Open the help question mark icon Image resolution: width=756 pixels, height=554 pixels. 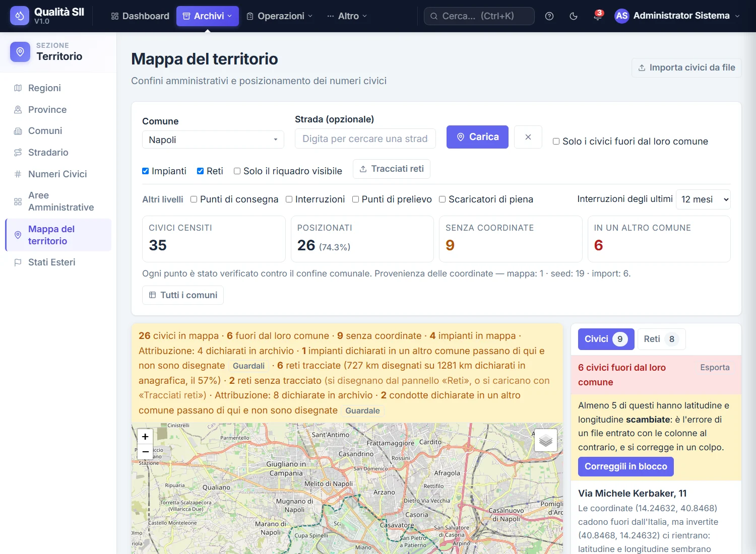(x=549, y=16)
